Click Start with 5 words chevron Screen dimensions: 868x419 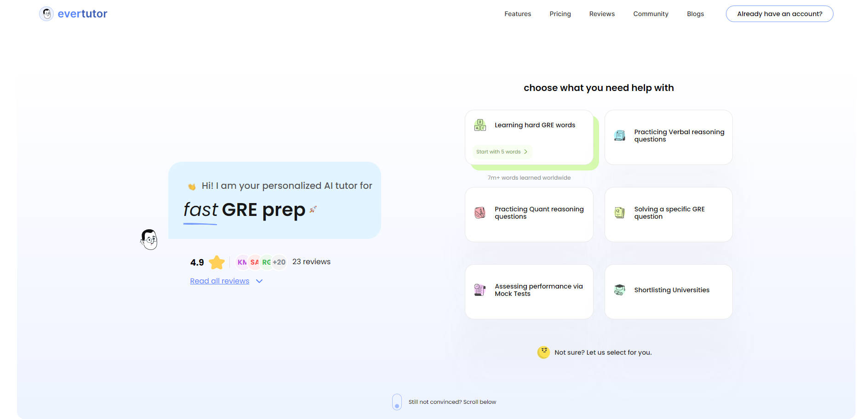pos(525,152)
